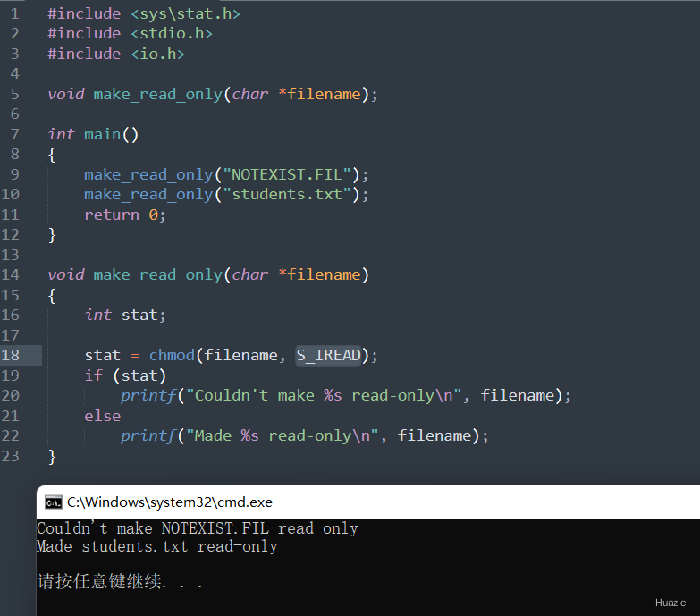
Task: Click the chmod function call
Action: click(x=172, y=355)
